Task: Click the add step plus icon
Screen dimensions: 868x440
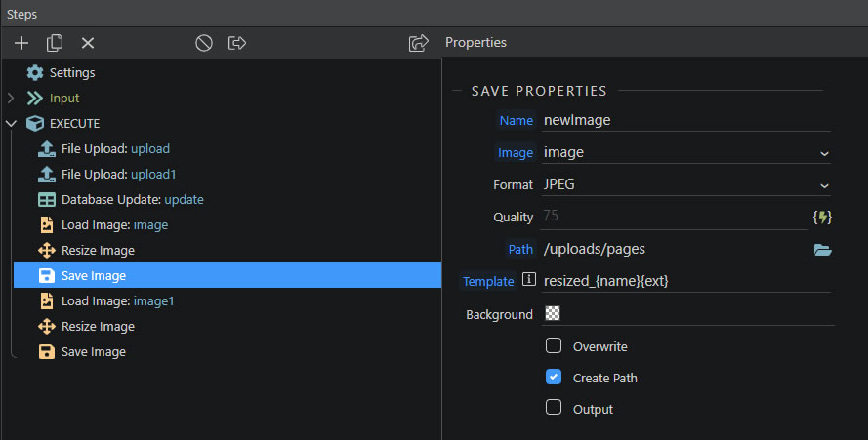Action: [21, 43]
